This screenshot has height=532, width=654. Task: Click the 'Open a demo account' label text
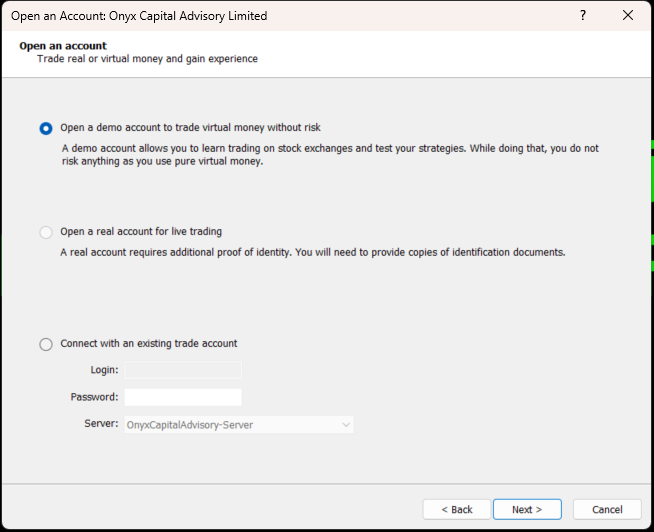190,128
